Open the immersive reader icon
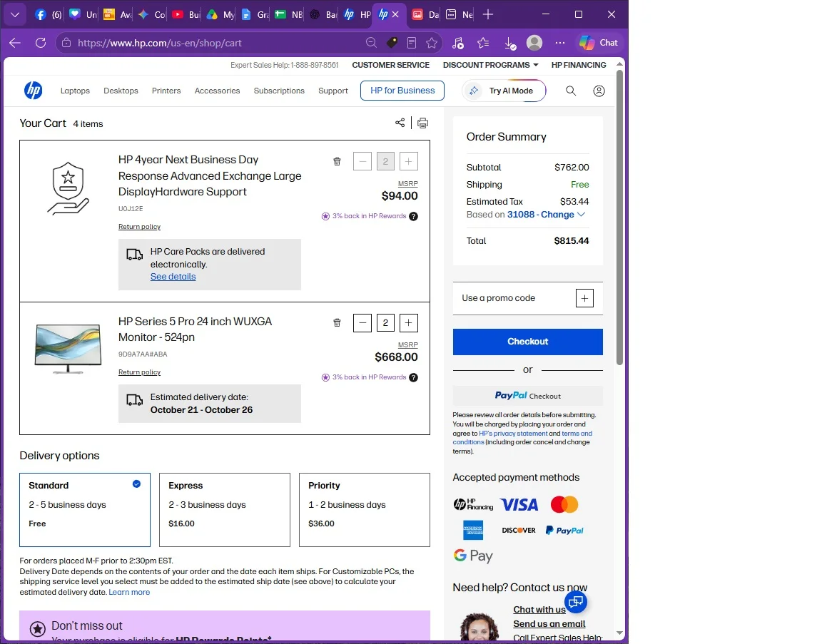The image size is (822, 644). [x=412, y=43]
